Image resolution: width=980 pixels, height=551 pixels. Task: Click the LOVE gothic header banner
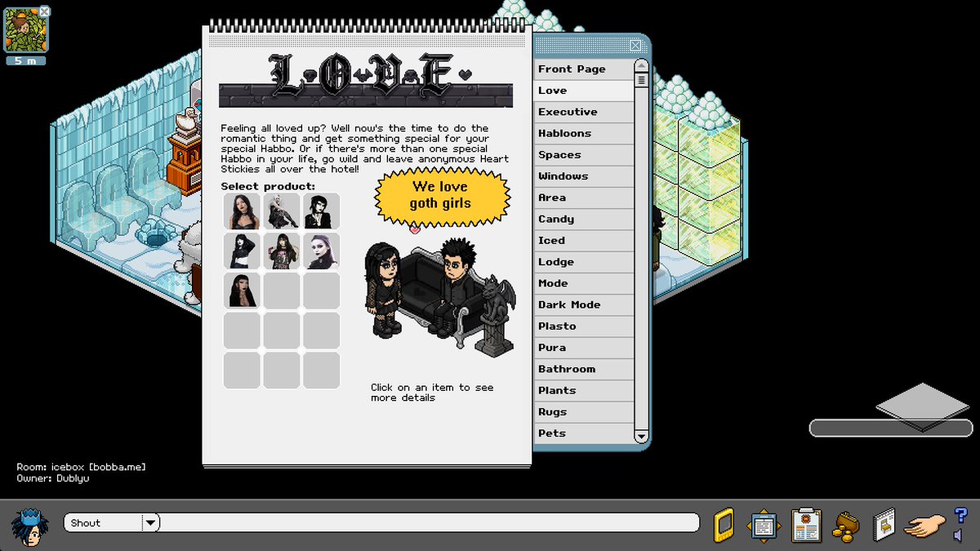coord(366,80)
